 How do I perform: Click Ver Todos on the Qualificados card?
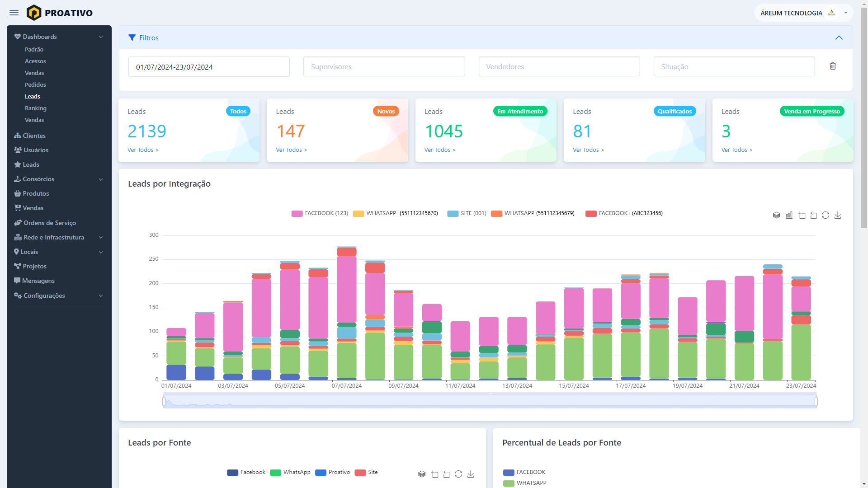click(x=588, y=150)
